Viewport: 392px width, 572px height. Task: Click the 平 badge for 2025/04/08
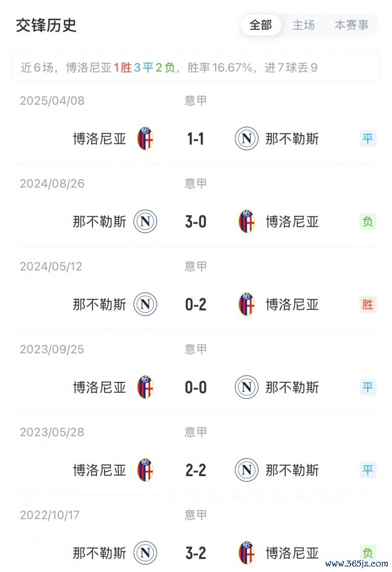[x=368, y=139]
